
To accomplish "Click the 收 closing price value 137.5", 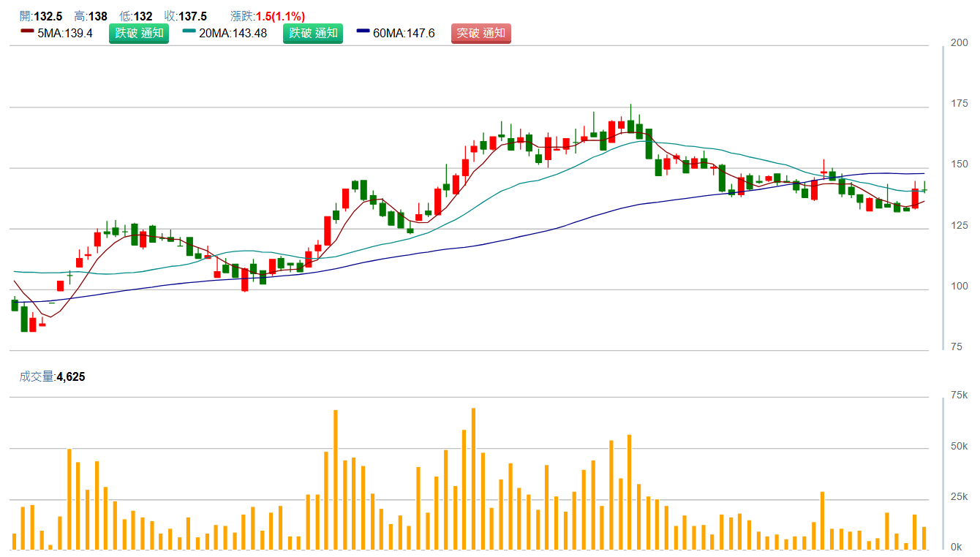I will click(x=193, y=16).
